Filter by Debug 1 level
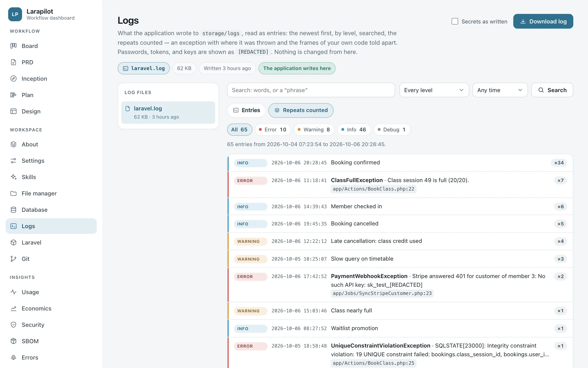The height and width of the screenshot is (368, 588). point(392,129)
